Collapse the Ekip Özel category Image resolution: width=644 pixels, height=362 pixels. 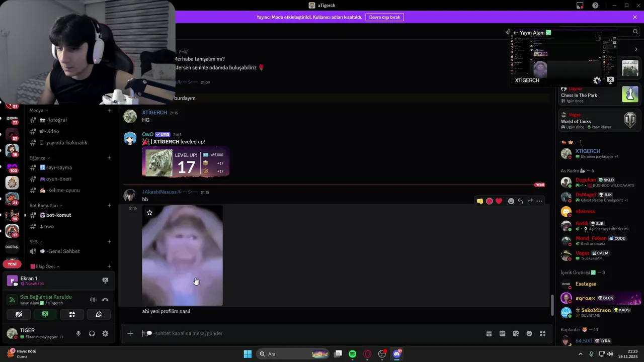(45, 266)
